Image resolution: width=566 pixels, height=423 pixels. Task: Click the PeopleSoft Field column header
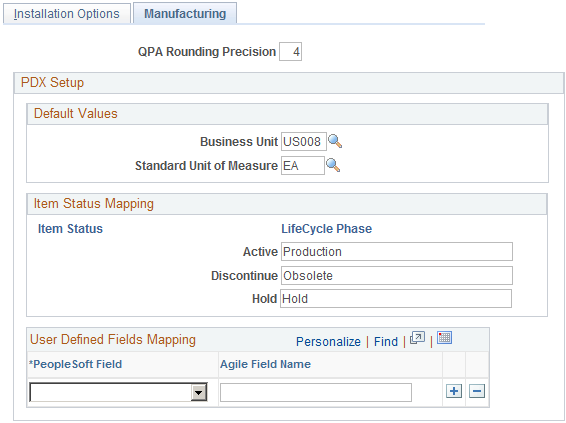pos(75,364)
